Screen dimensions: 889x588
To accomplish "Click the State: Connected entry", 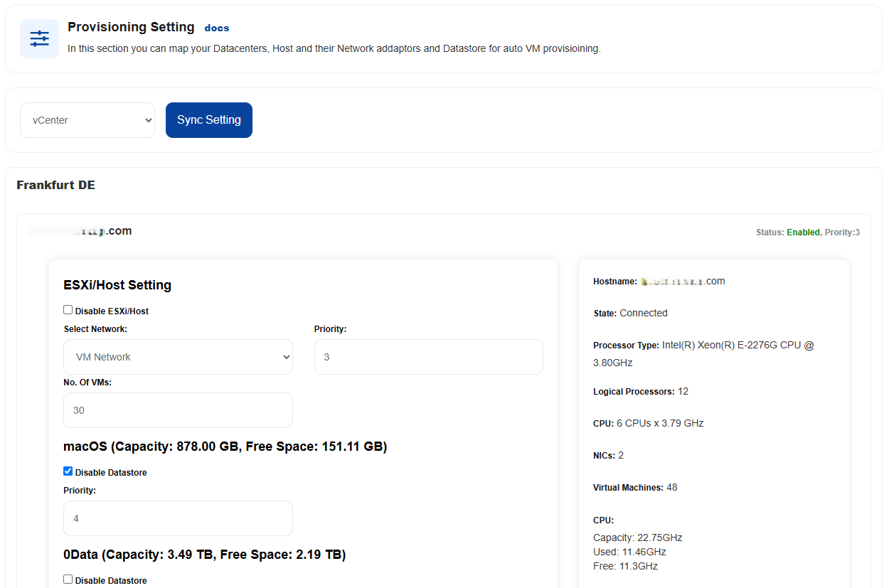I will [x=630, y=313].
